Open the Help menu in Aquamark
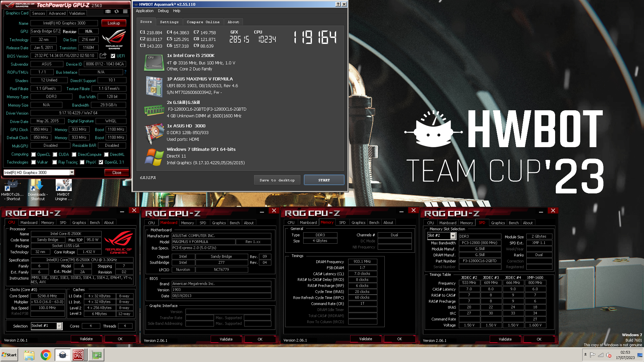Viewport: 644px width, 362px height. [x=177, y=11]
